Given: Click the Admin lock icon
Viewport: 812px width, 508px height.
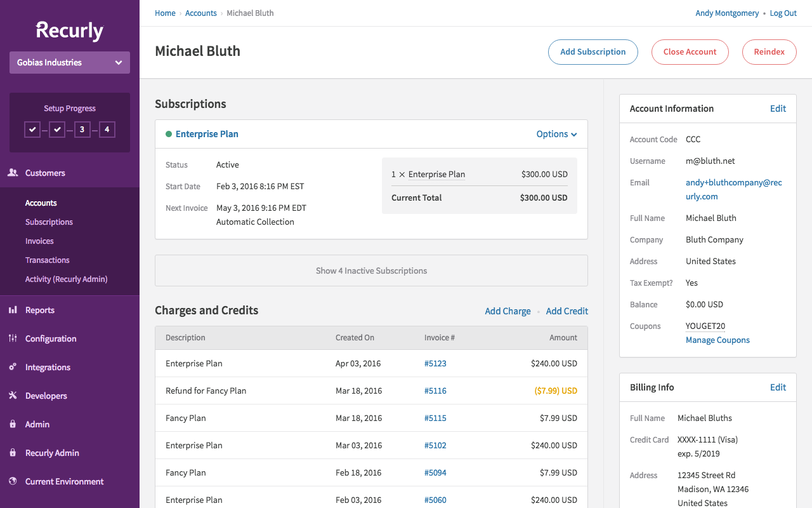Looking at the screenshot, I should pyautogui.click(x=13, y=424).
